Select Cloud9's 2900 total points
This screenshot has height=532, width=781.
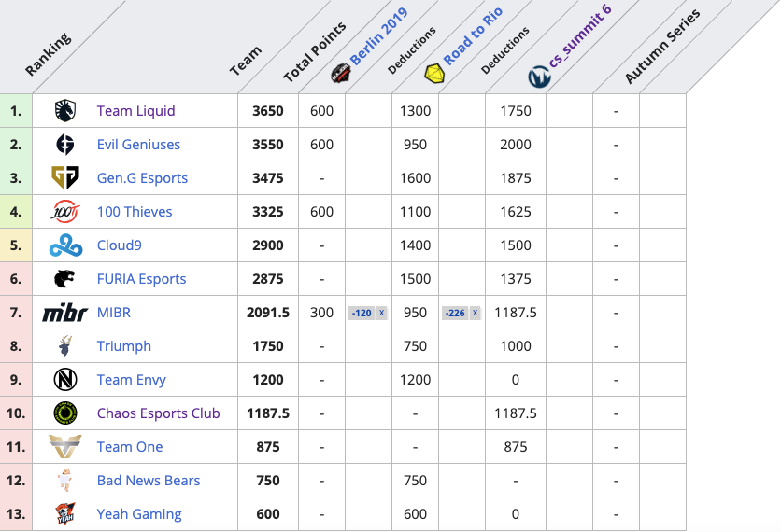[268, 245]
